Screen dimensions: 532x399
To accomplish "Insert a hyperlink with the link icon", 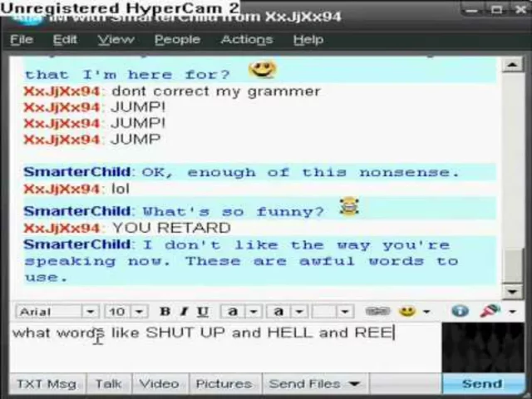I will (377, 311).
